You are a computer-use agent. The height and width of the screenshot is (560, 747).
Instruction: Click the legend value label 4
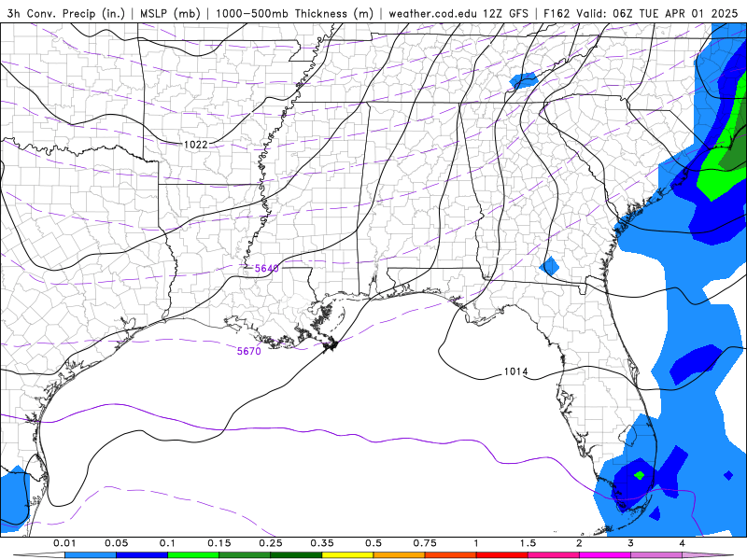click(x=683, y=543)
